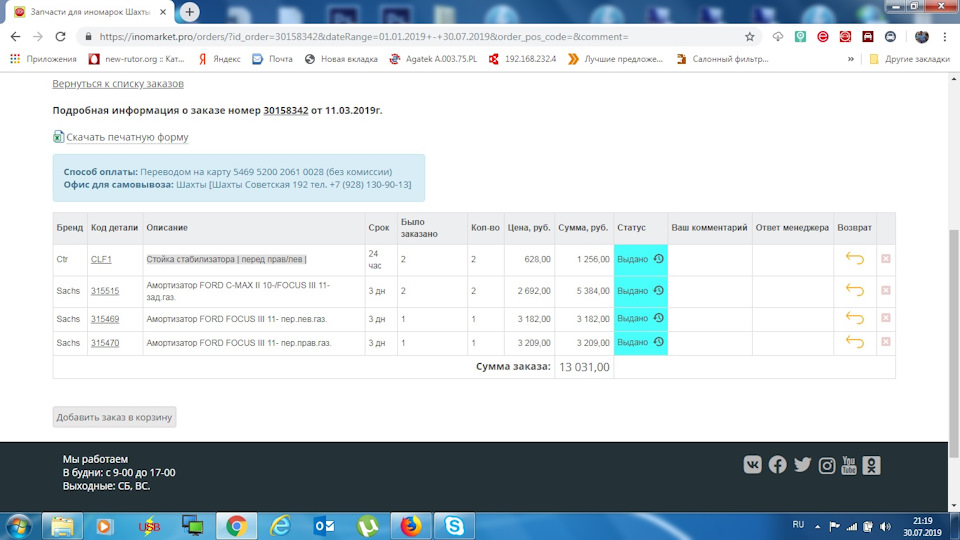Open the Facebook footer icon
Image resolution: width=960 pixels, height=540 pixels.
click(778, 465)
